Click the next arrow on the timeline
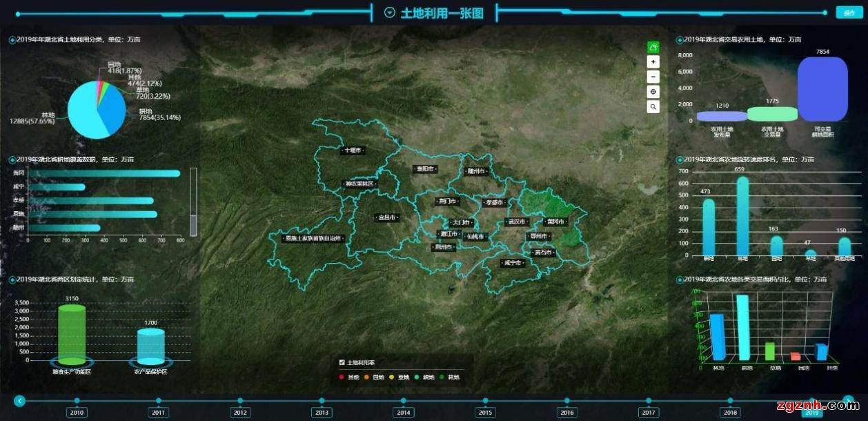Viewport: 868px width, 421px height. click(x=848, y=400)
